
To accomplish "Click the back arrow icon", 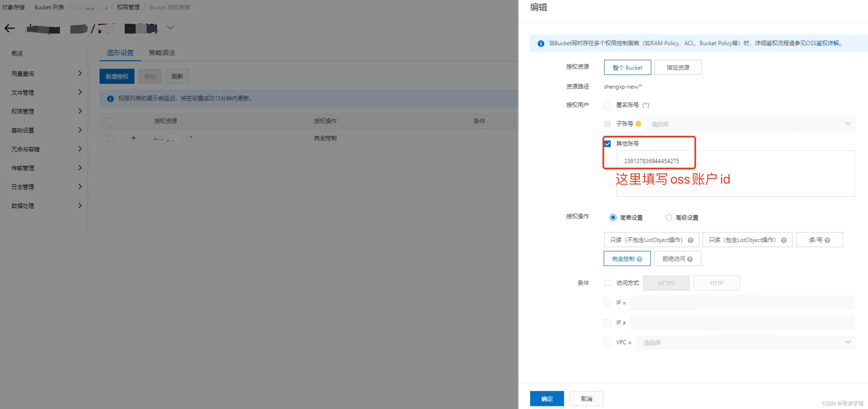I will pyautogui.click(x=9, y=28).
